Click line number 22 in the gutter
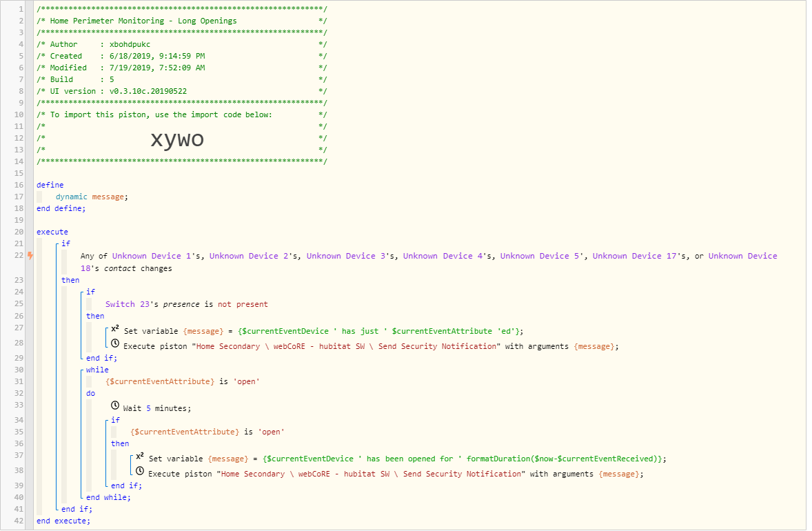 coord(19,255)
